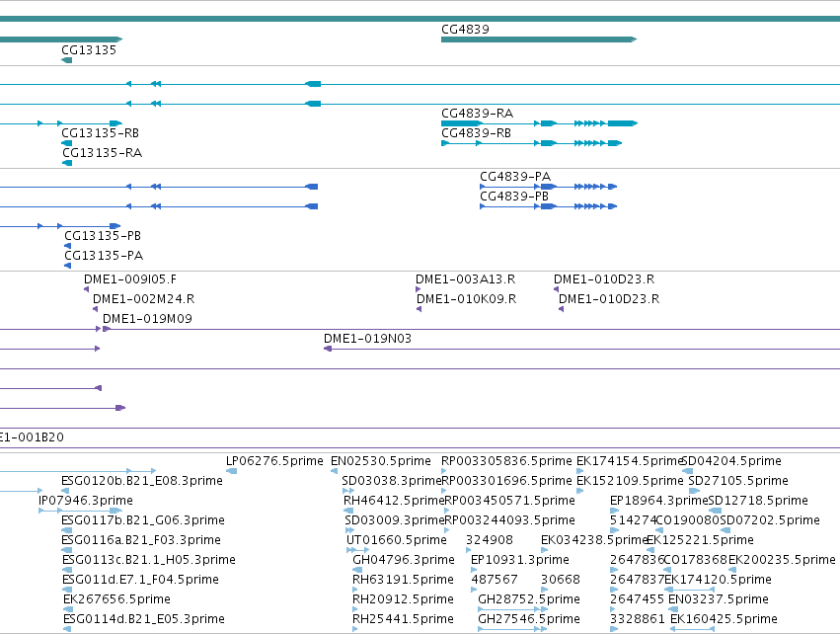Click EN03237.5prime label

(x=719, y=599)
